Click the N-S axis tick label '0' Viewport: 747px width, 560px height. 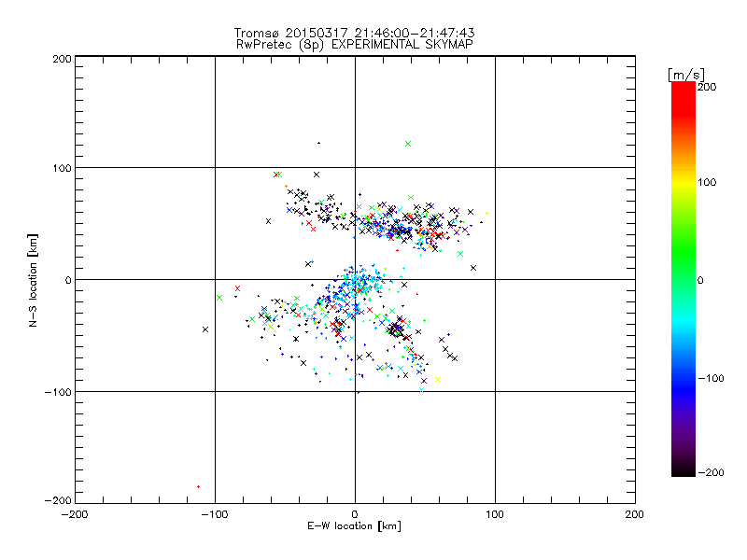point(68,280)
